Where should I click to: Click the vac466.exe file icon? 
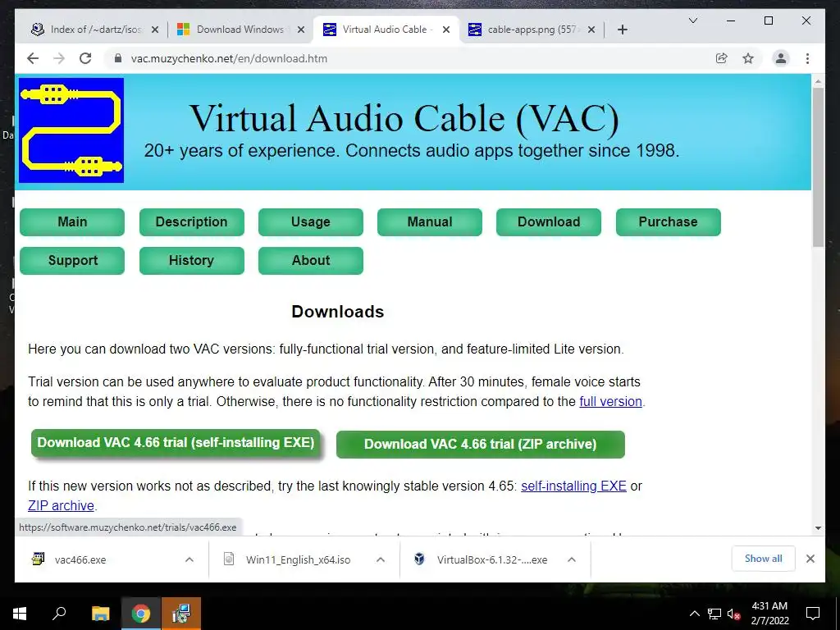(38, 559)
